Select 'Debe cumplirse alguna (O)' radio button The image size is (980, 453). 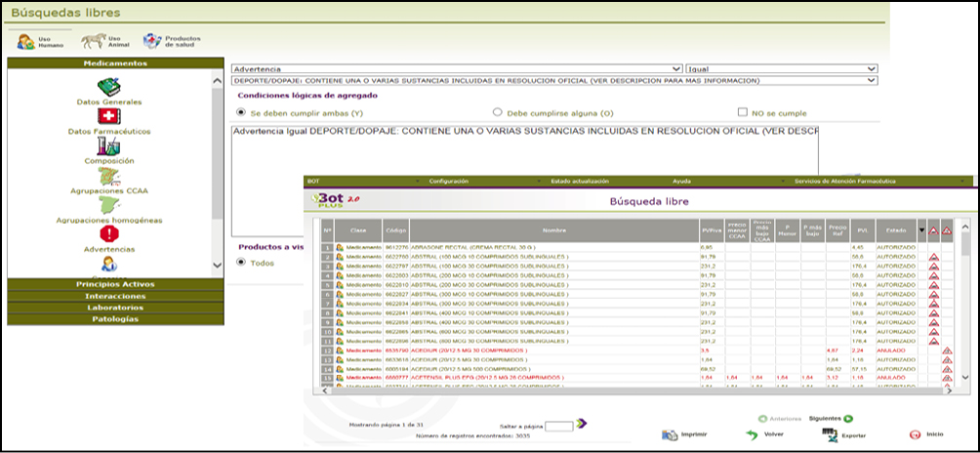pyautogui.click(x=498, y=112)
